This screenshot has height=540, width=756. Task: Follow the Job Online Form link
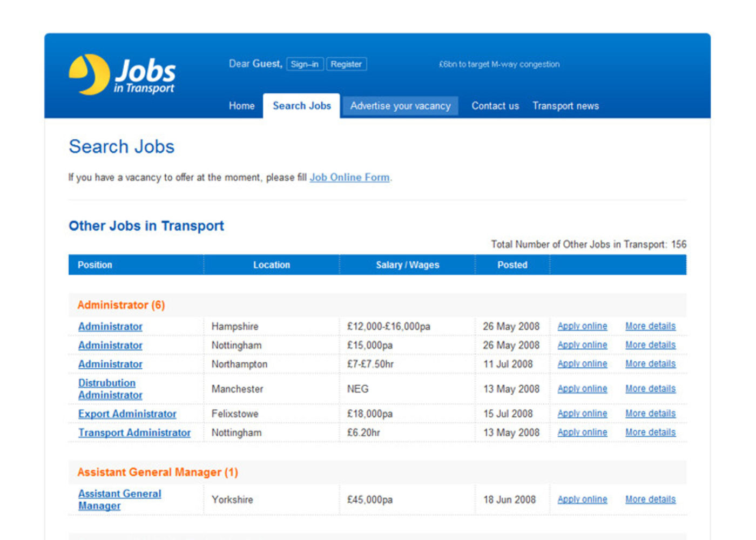click(349, 177)
